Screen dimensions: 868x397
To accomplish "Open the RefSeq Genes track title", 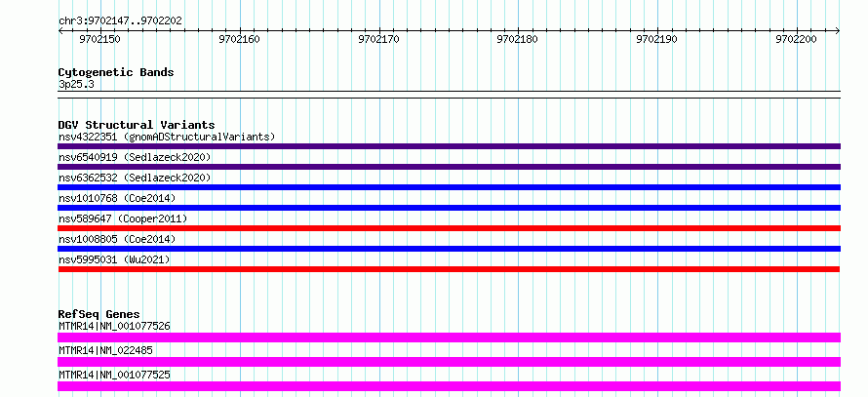I will (x=99, y=314).
